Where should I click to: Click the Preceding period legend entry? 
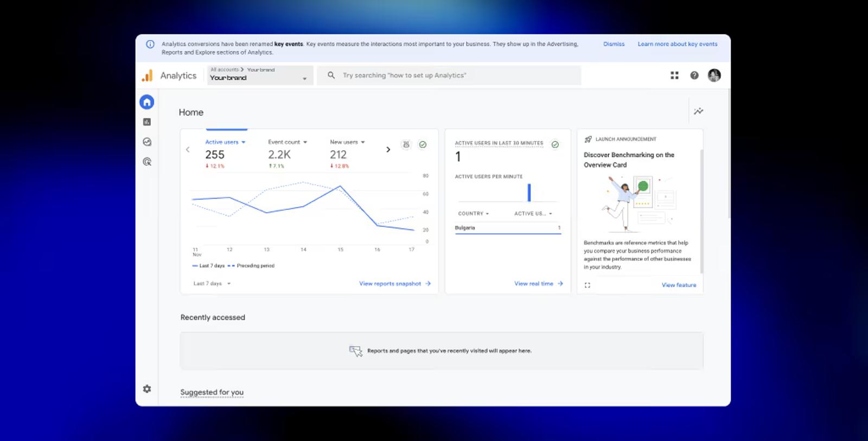pyautogui.click(x=252, y=266)
